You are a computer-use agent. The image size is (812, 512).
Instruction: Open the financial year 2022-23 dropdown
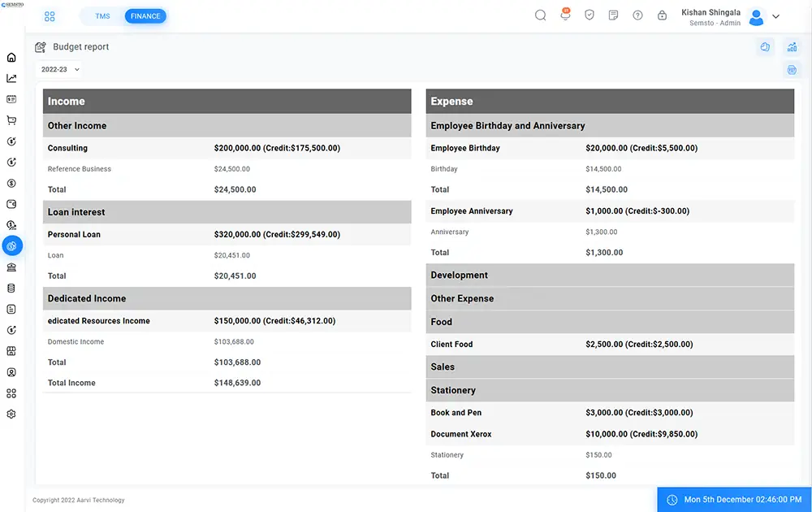point(60,69)
